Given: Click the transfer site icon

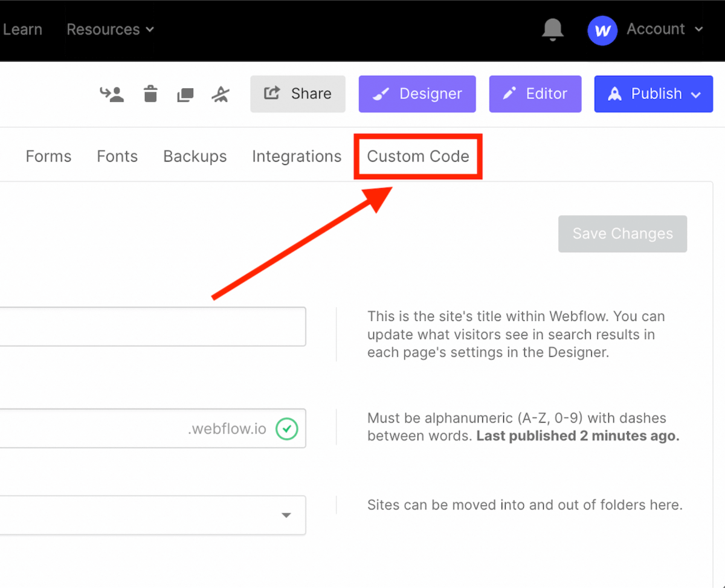Looking at the screenshot, I should click(x=112, y=94).
